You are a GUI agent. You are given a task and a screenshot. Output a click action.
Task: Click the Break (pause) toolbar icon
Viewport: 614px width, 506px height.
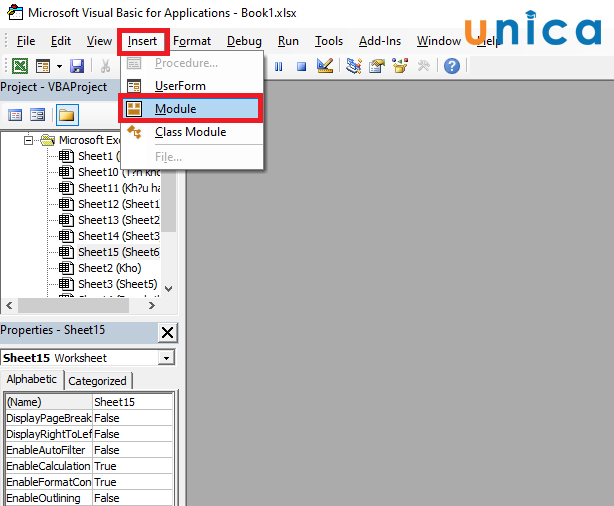coord(278,67)
